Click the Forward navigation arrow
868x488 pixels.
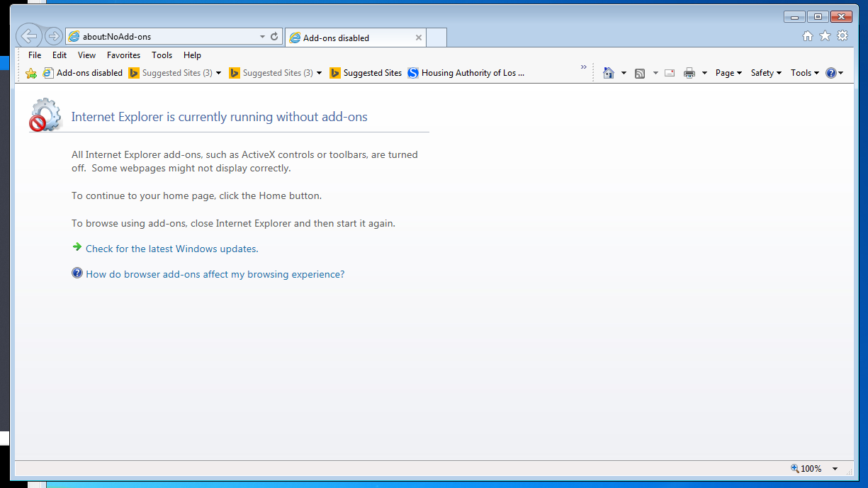click(x=54, y=36)
